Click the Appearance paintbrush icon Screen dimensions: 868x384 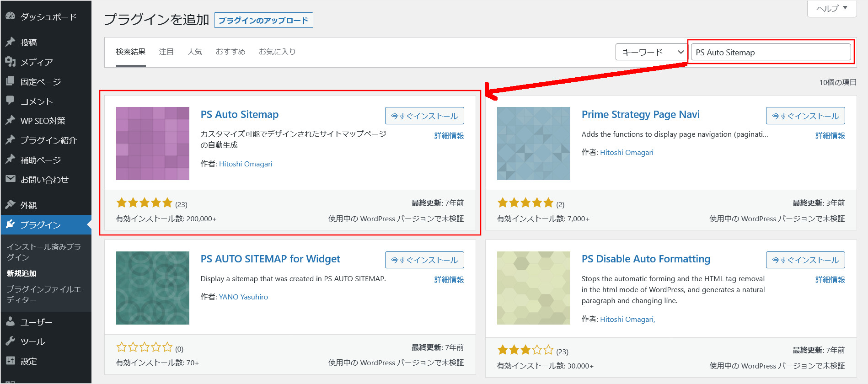coord(10,205)
